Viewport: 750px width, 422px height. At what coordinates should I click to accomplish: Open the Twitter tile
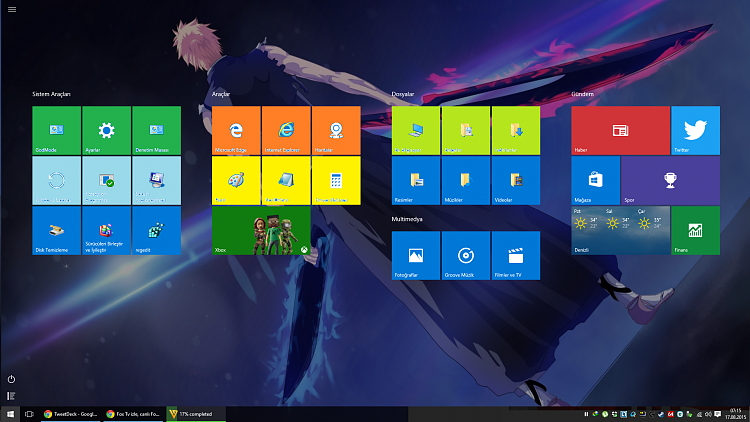[x=695, y=130]
